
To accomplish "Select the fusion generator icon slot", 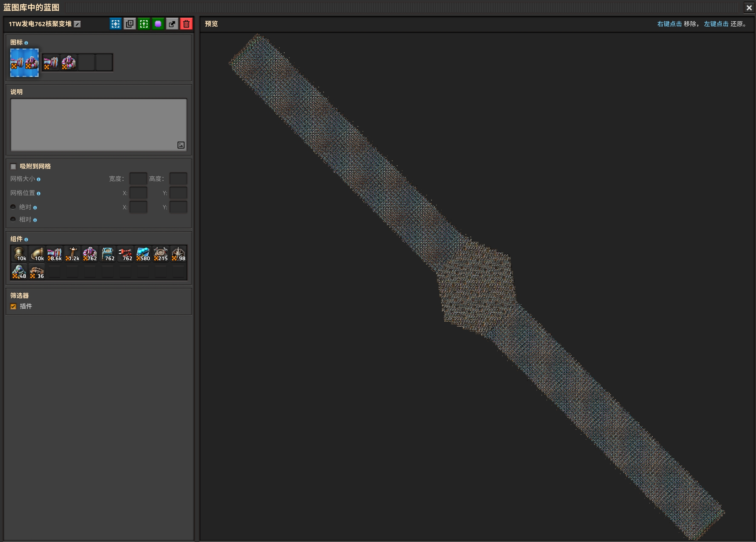I will pos(51,63).
